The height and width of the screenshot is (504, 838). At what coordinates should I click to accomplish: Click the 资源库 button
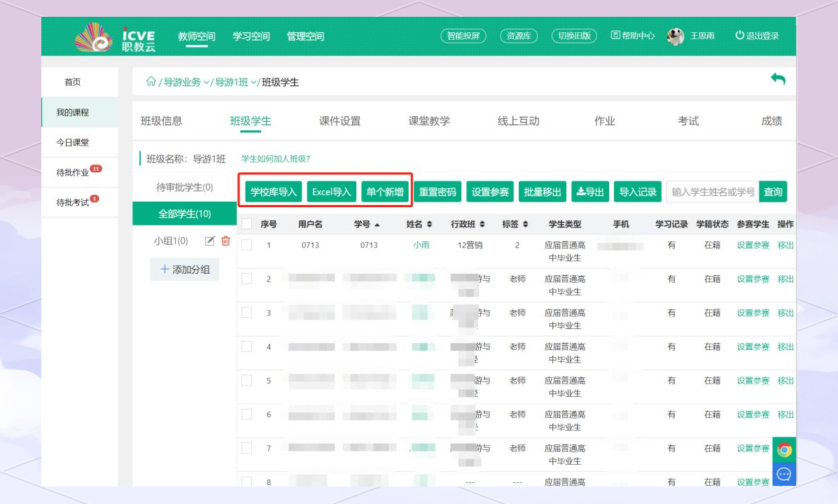click(518, 36)
